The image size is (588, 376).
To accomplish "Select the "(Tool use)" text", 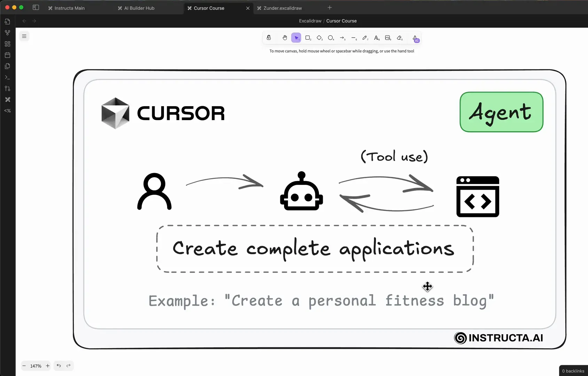I will coord(394,157).
